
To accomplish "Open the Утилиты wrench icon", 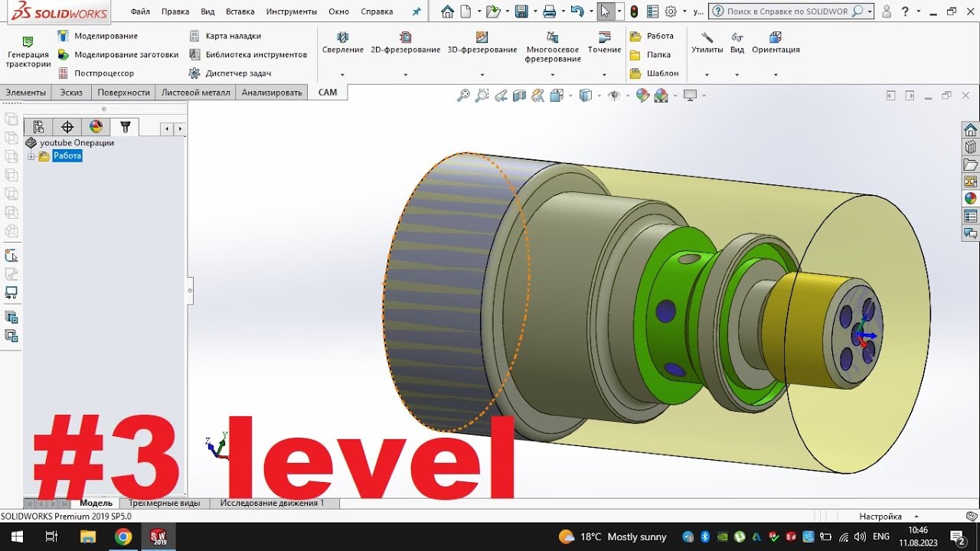I will click(x=707, y=37).
